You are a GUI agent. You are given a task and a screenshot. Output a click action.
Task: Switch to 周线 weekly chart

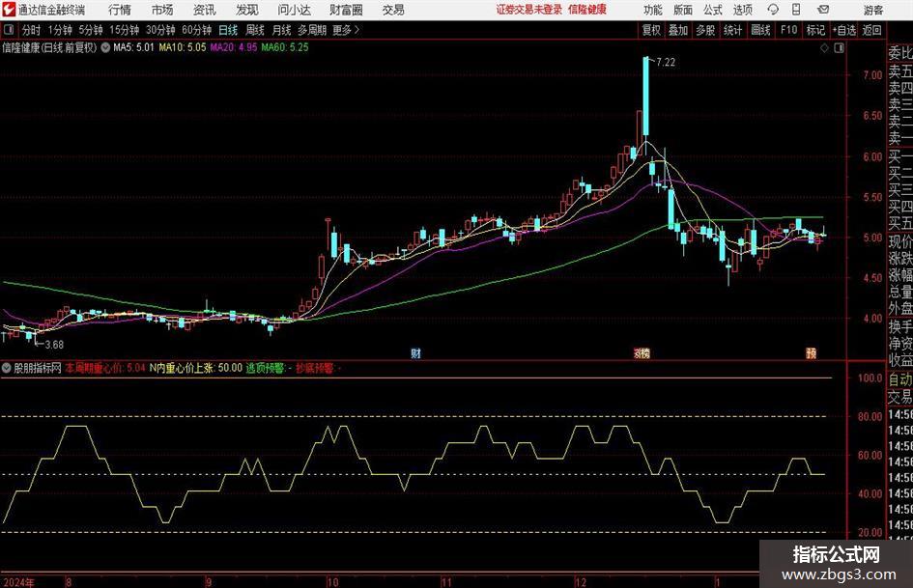tap(254, 30)
